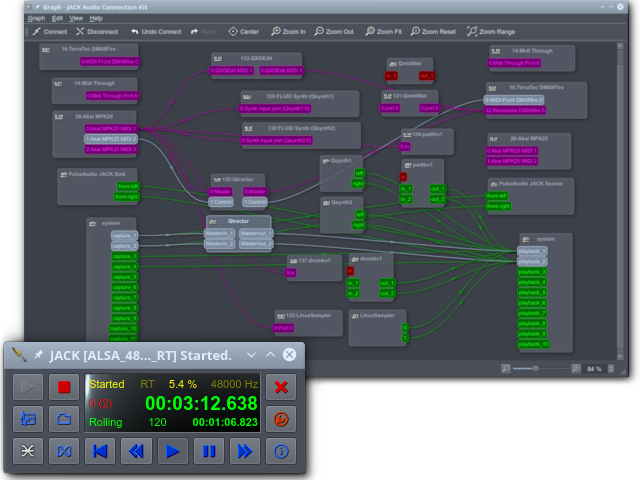Click the 0 (2) xrun count text
This screenshot has width=640, height=480.
click(100, 403)
